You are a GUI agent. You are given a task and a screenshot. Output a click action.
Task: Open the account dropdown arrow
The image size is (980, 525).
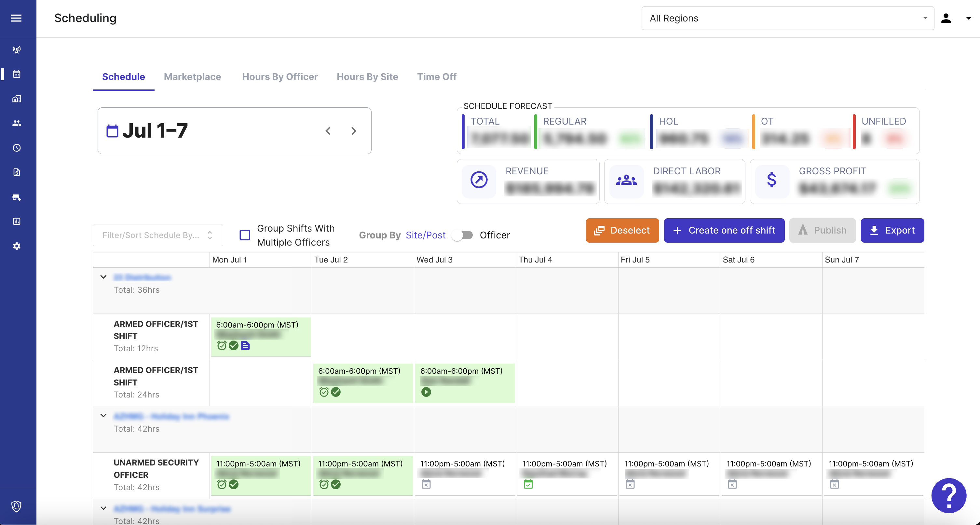[969, 18]
